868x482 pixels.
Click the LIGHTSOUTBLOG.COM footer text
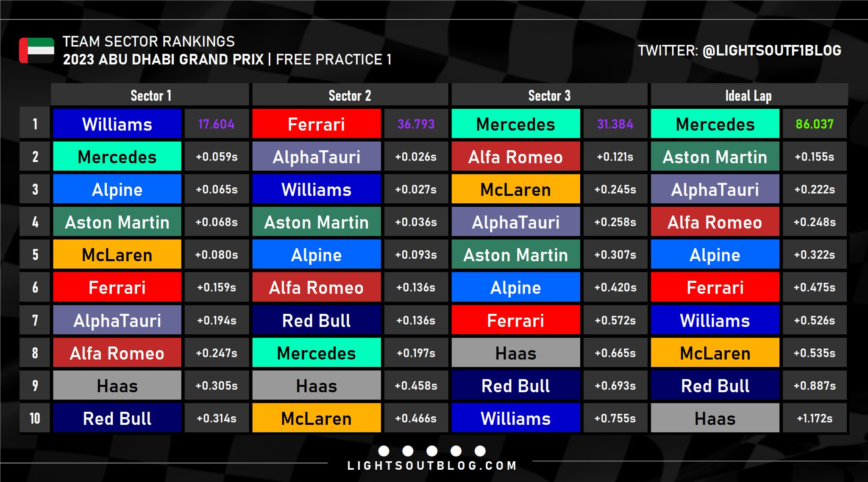tap(432, 466)
